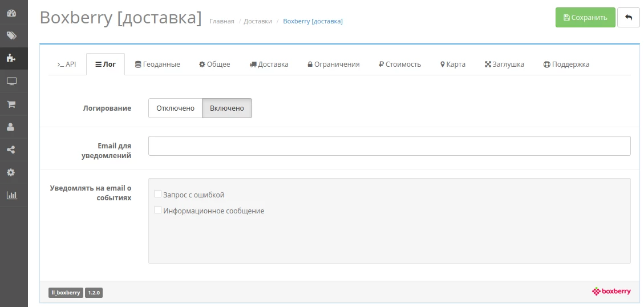Open the Customers user sidebar icon
Image resolution: width=644 pixels, height=307 pixels.
pyautogui.click(x=11, y=127)
